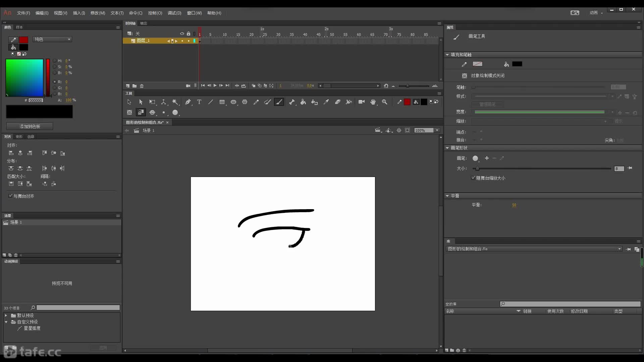Click the hex color field 000000
Image resolution: width=644 pixels, height=362 pixels.
36,100
